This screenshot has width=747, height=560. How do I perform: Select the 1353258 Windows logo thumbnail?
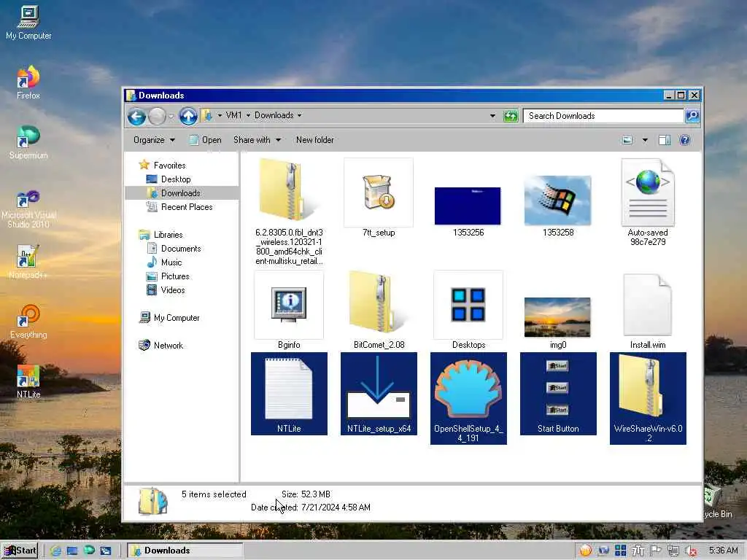pos(558,206)
